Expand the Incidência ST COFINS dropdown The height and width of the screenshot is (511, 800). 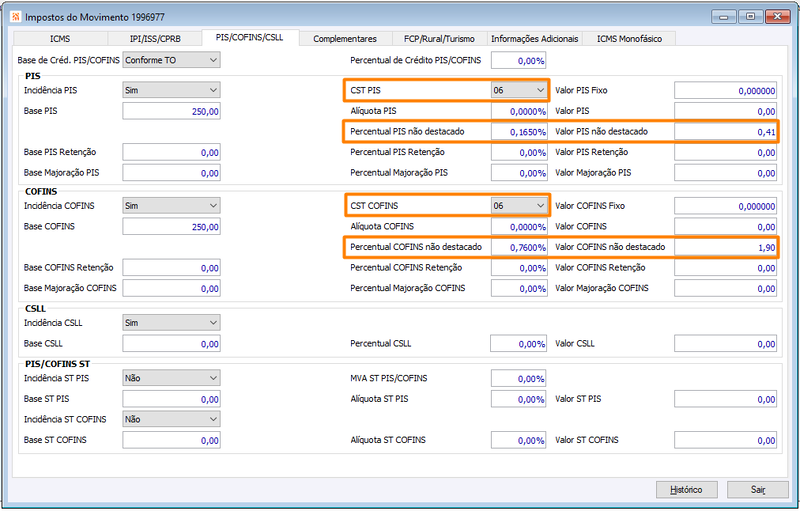171,419
